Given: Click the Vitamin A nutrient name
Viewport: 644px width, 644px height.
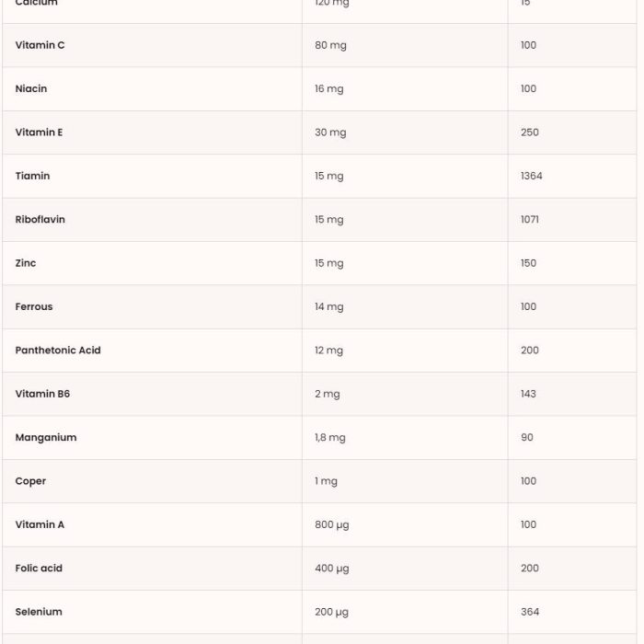Looking at the screenshot, I should pyautogui.click(x=40, y=524).
